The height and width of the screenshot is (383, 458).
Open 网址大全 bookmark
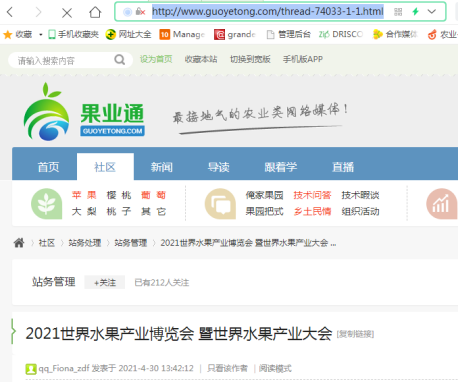click(x=128, y=34)
